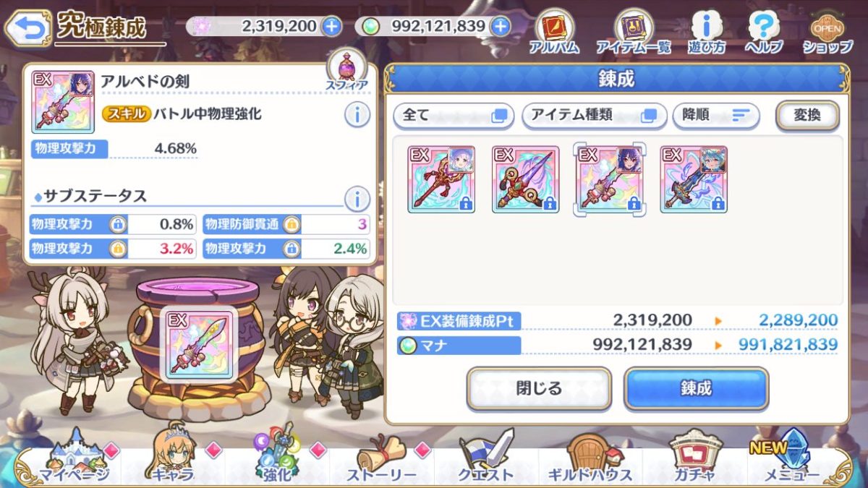Click the 閉じる button
Image resolution: width=868 pixels, height=488 pixels.
(539, 388)
